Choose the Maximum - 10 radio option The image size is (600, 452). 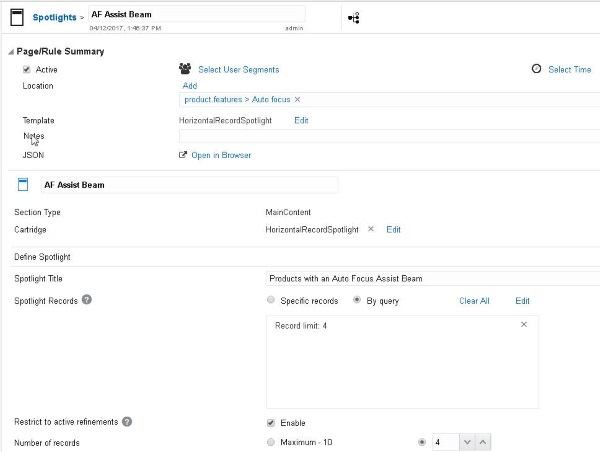271,442
